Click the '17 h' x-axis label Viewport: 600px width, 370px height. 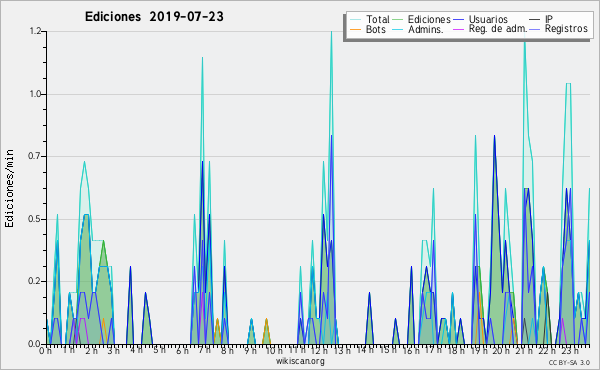433,350
